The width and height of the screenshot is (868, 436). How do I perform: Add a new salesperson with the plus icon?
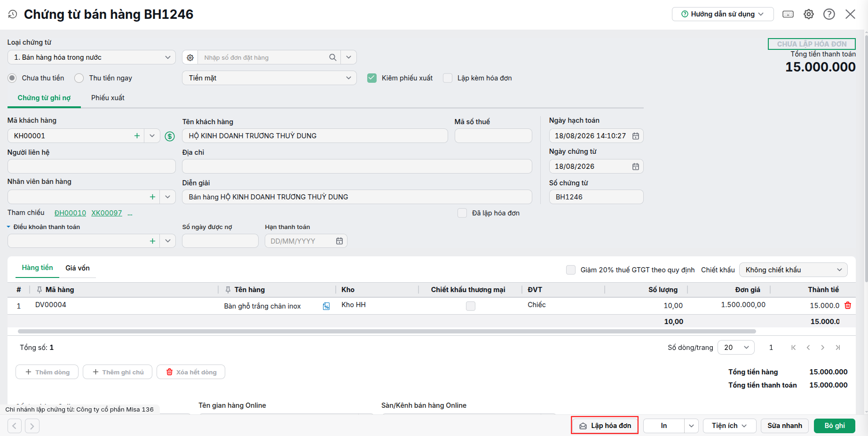pos(152,197)
